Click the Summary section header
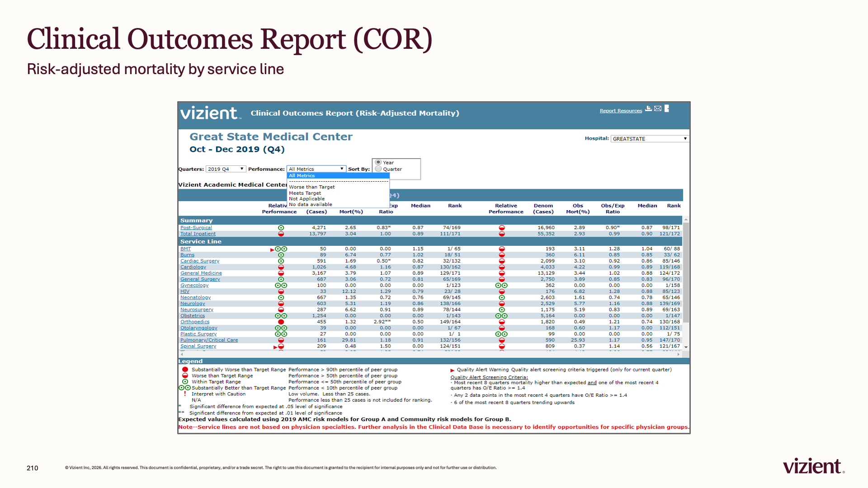868x488 pixels. pos(431,221)
